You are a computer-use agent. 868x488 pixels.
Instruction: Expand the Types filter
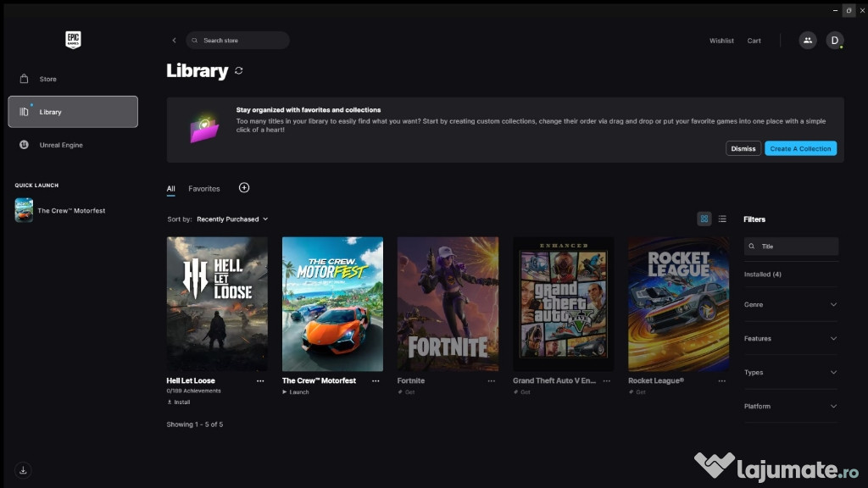coord(791,373)
